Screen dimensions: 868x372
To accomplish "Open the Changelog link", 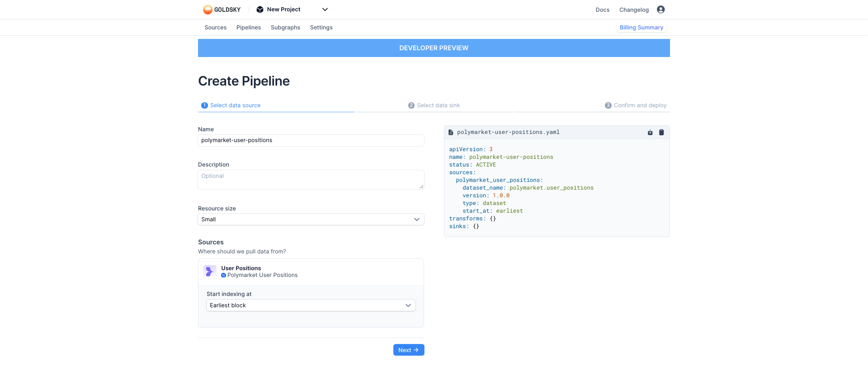I will [634, 10].
